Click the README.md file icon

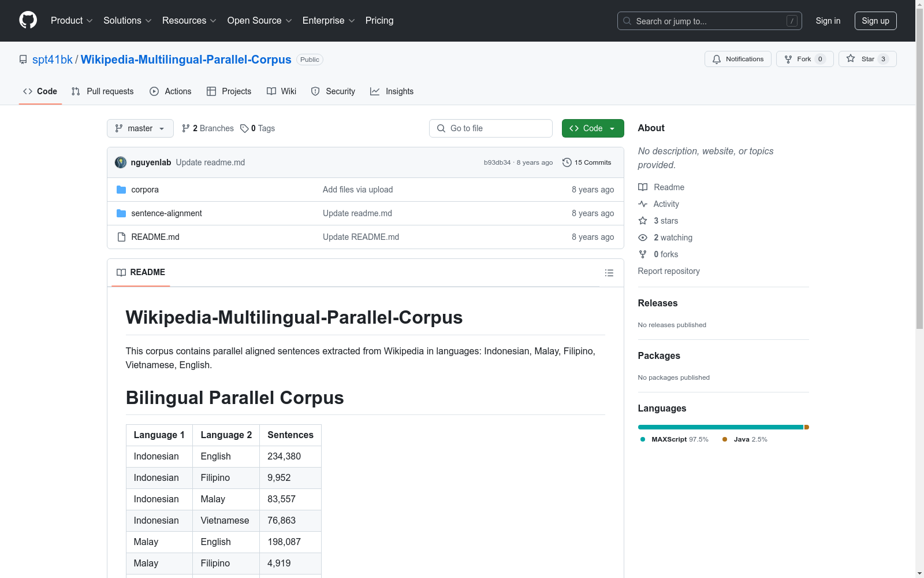pos(121,237)
